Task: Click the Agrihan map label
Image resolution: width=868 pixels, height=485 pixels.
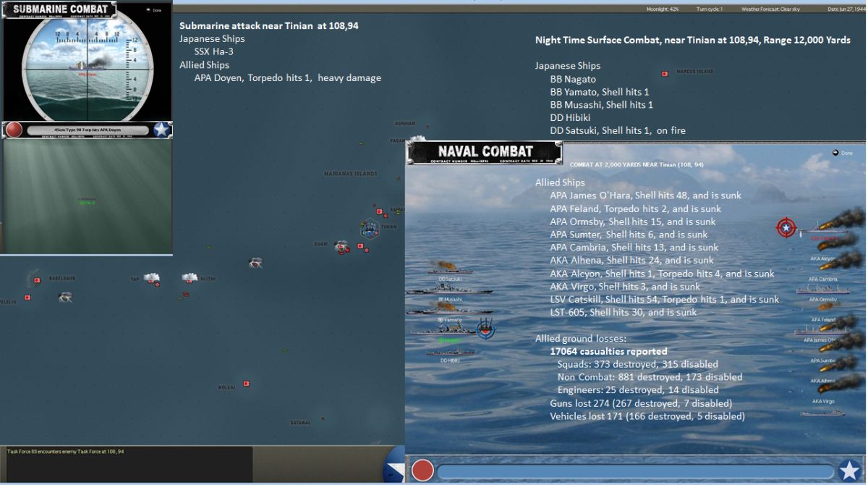Action: [x=405, y=123]
